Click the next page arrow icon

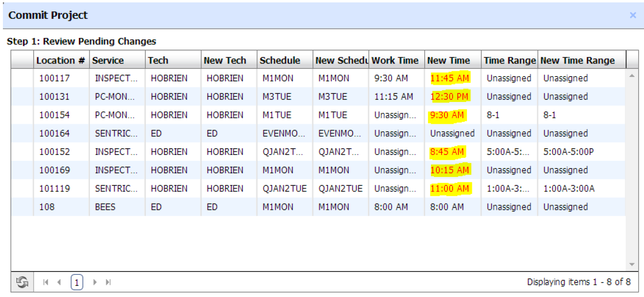pos(95,283)
